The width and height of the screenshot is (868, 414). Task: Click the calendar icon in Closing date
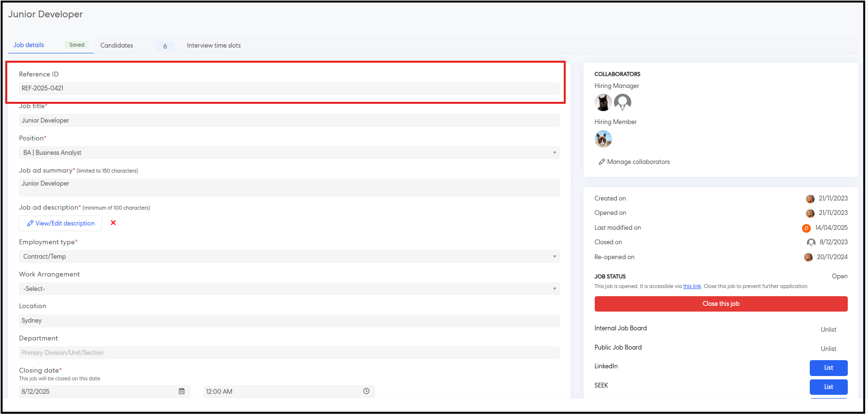181,391
